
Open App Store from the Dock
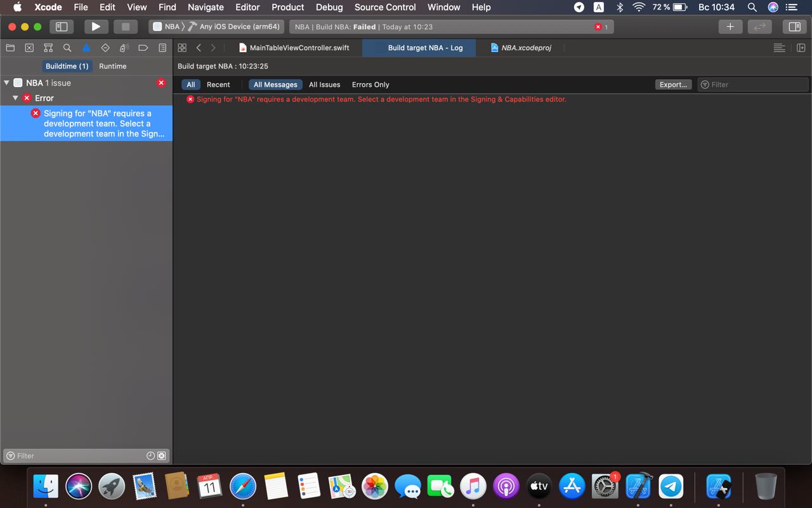pyautogui.click(x=572, y=487)
